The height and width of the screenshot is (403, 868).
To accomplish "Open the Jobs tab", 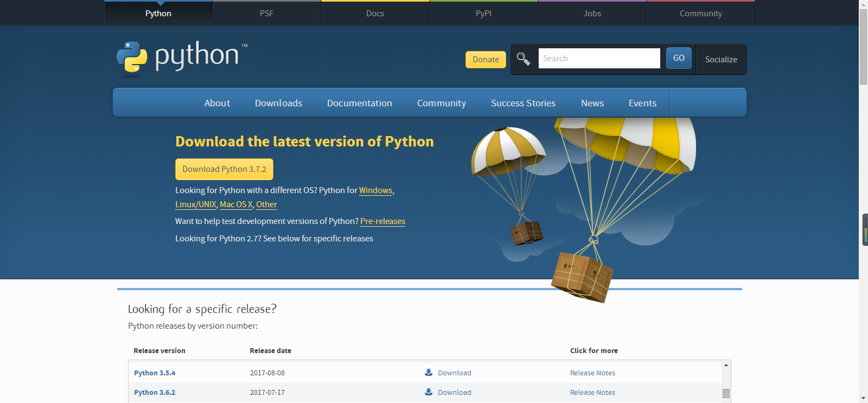I will coord(592,13).
